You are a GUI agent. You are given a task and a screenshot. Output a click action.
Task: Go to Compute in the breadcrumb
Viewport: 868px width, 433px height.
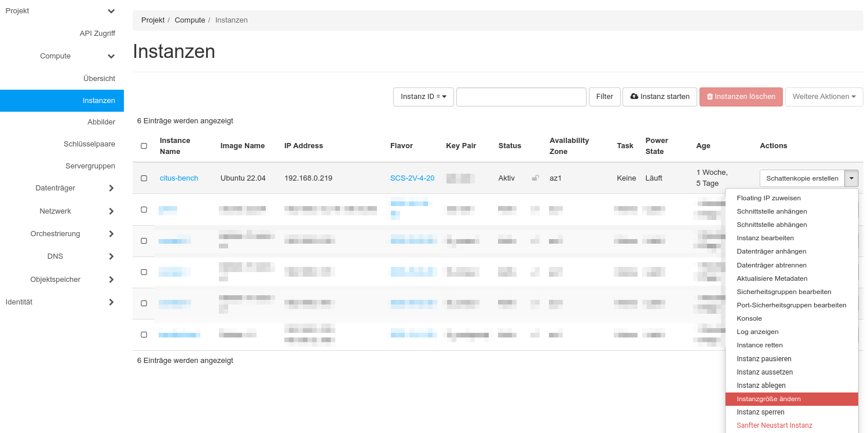(x=190, y=20)
